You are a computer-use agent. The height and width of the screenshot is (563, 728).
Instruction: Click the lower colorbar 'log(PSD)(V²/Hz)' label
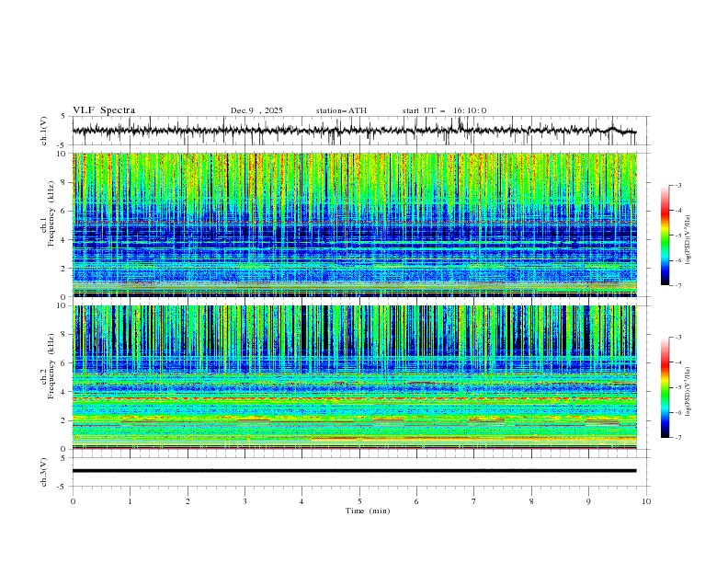click(688, 392)
